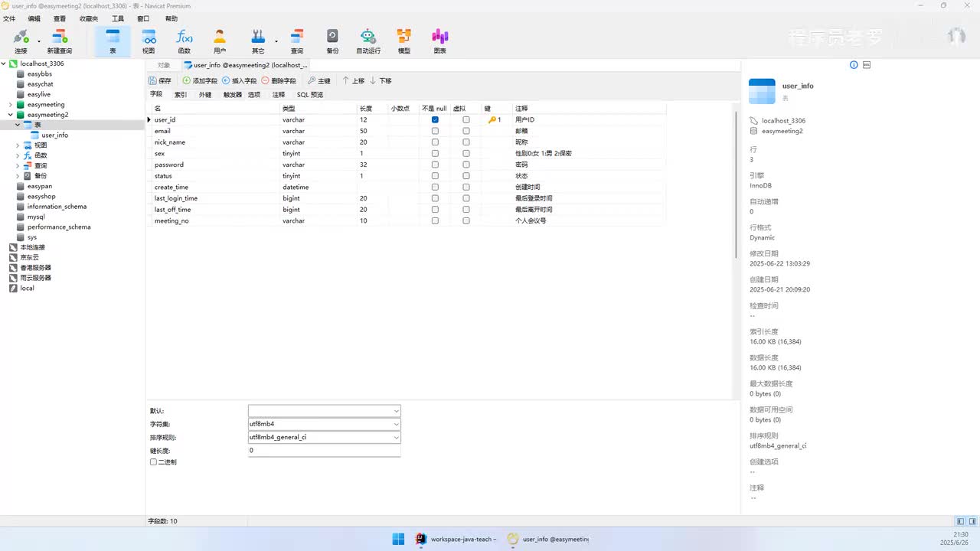Viewport: 980px width, 551px height.
Task: Expand the 视图 views node in tree
Action: (x=18, y=145)
